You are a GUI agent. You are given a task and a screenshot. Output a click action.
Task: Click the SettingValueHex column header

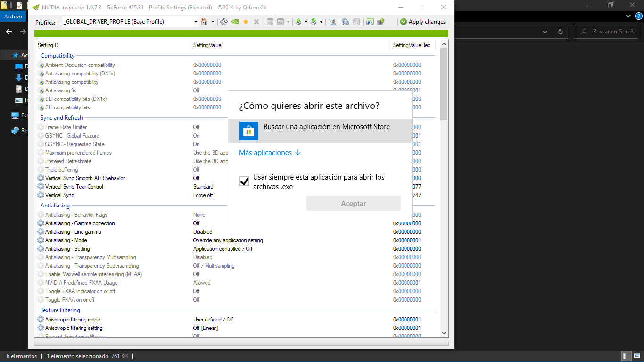413,45
